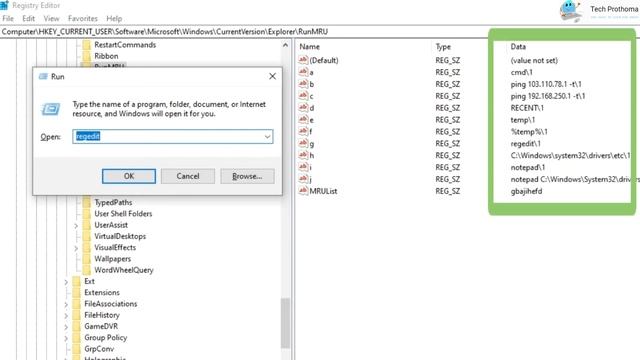The height and width of the screenshot is (360, 640).
Task: Click the data cell 'cmd\1'
Action: click(x=521, y=72)
